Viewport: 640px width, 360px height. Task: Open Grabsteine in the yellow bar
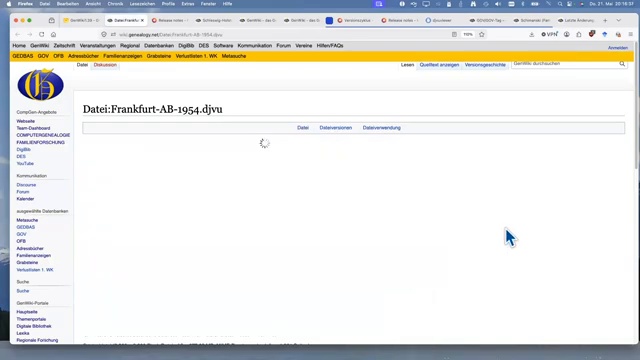159,56
